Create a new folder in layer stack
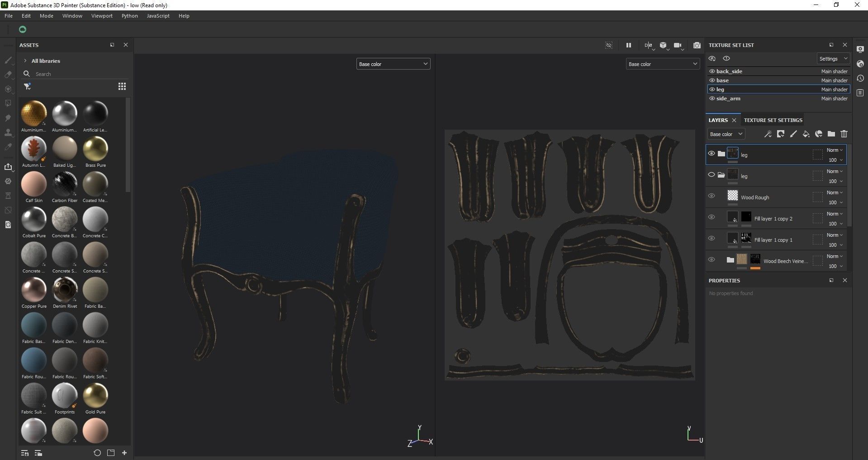 [x=831, y=134]
